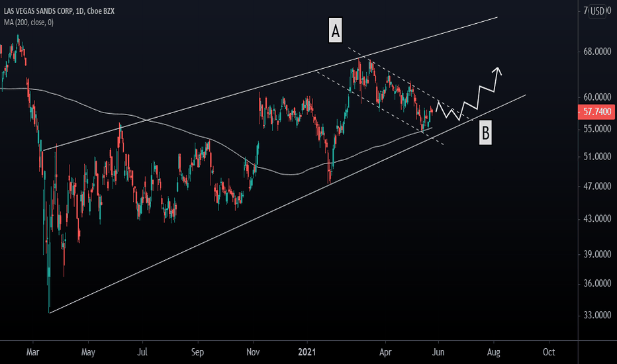Click the current price label 57.7400

pyautogui.click(x=597, y=112)
